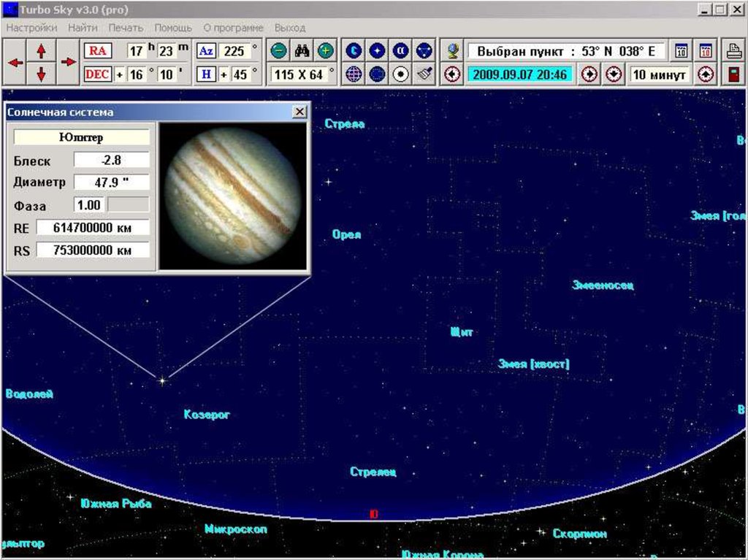Close the Солнечная система panel
Viewport: 748px width, 560px height.
[x=299, y=112]
